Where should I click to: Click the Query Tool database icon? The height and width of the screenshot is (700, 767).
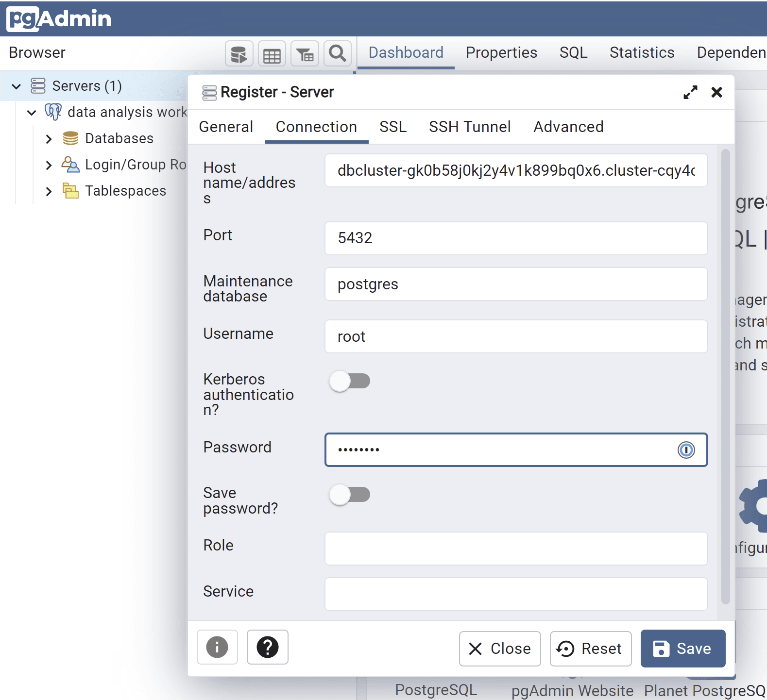click(x=239, y=54)
